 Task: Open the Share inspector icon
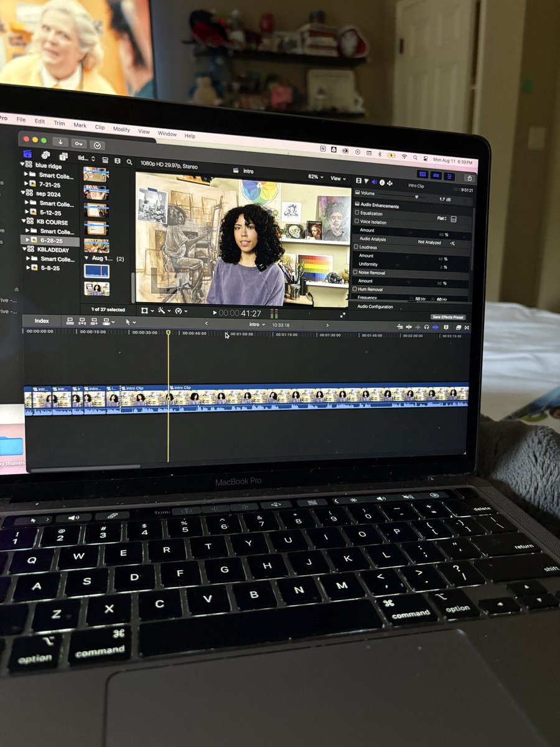(390, 183)
